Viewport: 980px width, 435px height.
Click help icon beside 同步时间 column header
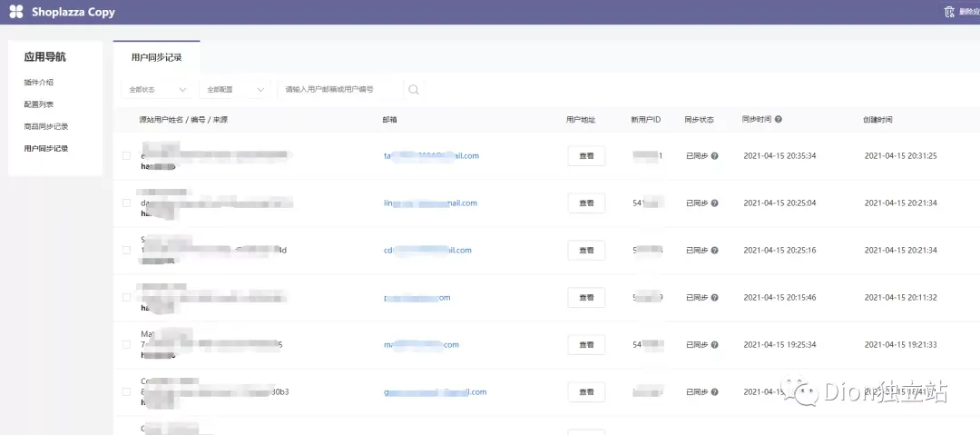click(779, 119)
